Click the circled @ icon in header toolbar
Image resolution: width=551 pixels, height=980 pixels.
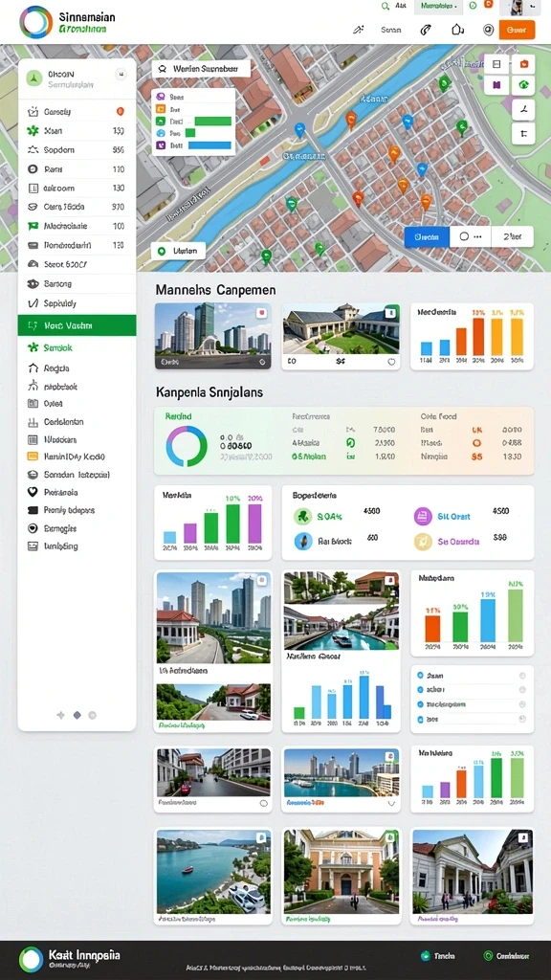coord(489,30)
